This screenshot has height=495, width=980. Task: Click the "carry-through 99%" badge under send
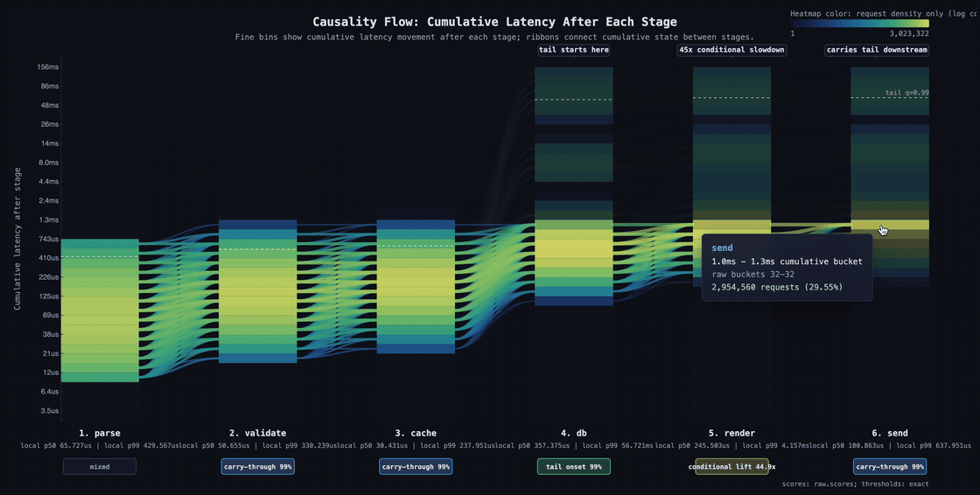tap(890, 466)
